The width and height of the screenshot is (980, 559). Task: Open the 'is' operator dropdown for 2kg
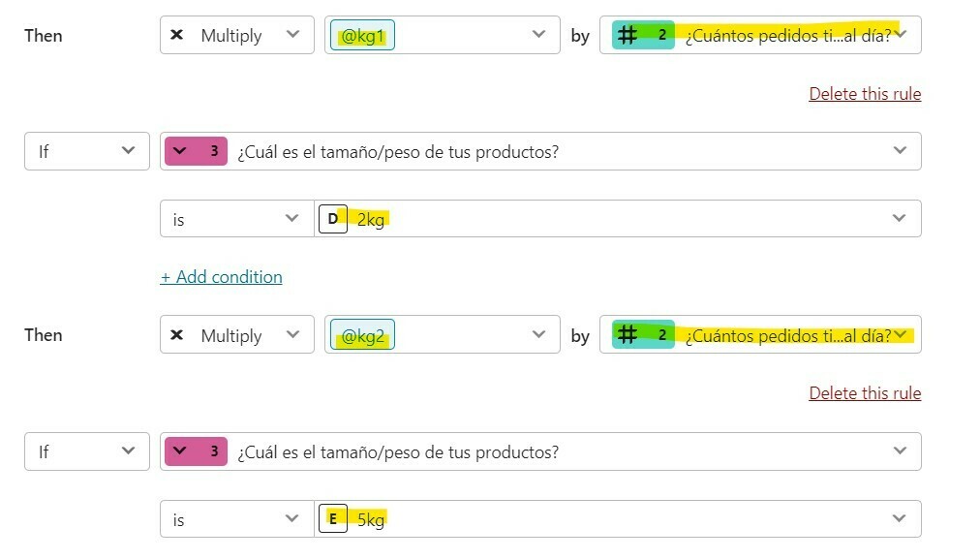[237, 219]
